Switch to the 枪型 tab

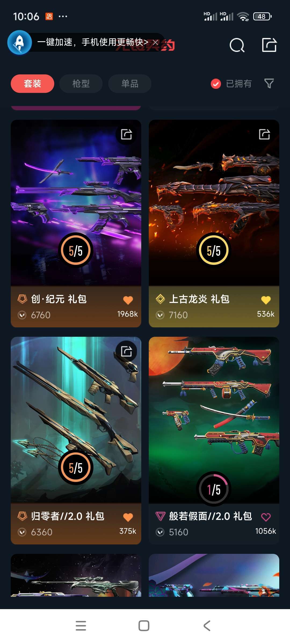pos(81,84)
